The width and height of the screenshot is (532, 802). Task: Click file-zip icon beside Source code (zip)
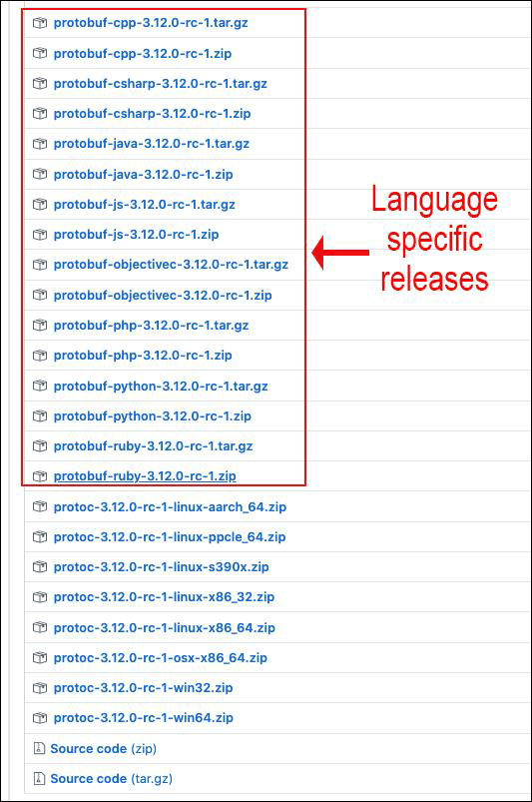pos(39,749)
